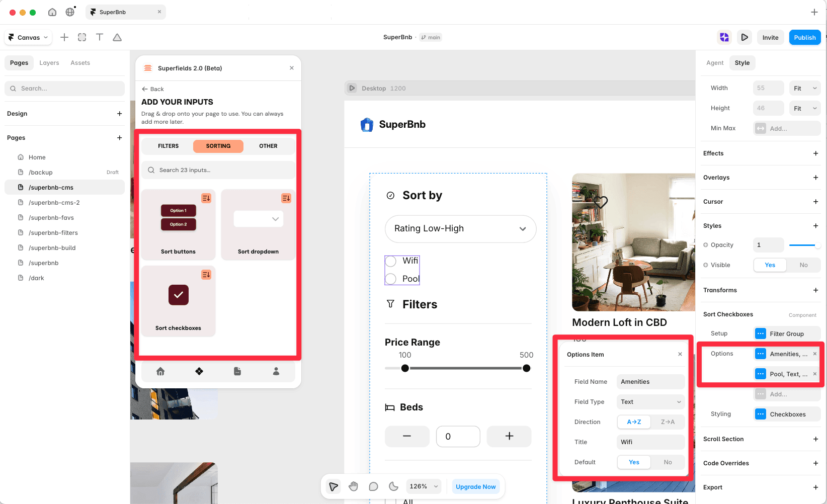Close the Superfields plugin panel

[292, 68]
